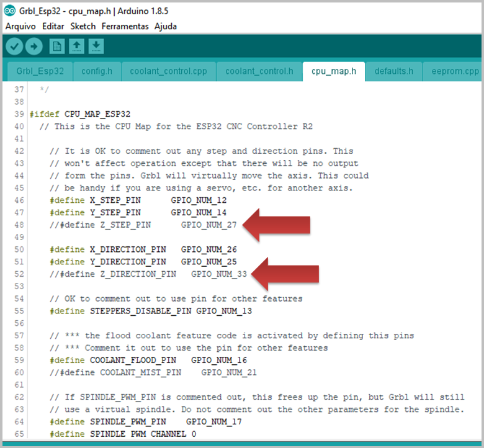This screenshot has height=448, width=484.
Task: Click the 'X_STEP_PIN' define line
Action: pos(138,200)
